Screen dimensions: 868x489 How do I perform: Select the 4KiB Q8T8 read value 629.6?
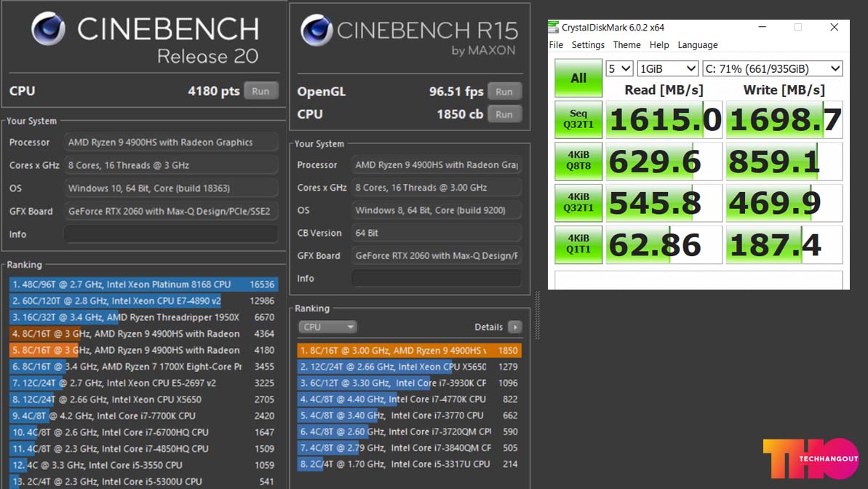click(664, 161)
